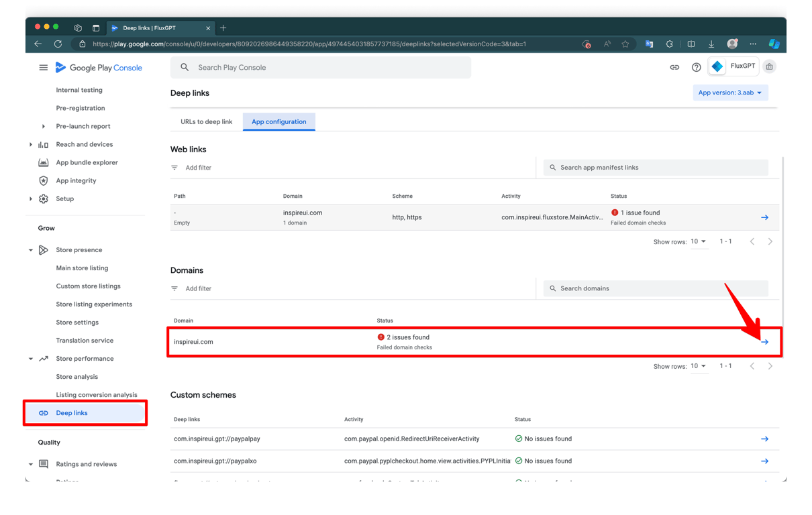The image size is (812, 515).
Task: Open Translation service
Action: tap(85, 341)
